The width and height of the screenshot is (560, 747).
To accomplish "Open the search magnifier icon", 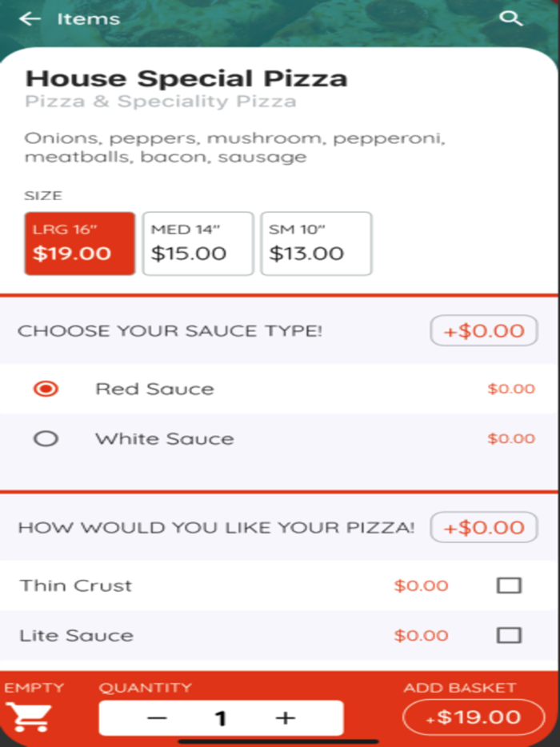I will (510, 18).
